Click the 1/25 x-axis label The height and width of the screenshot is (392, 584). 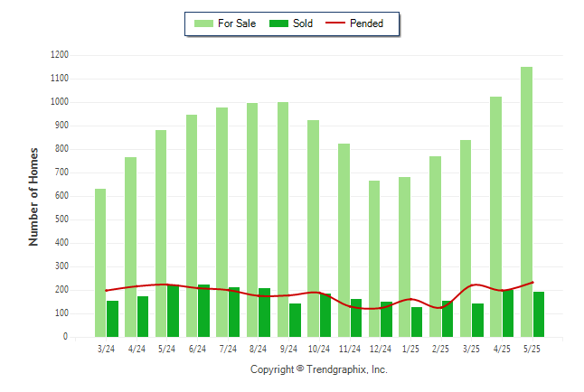(410, 349)
